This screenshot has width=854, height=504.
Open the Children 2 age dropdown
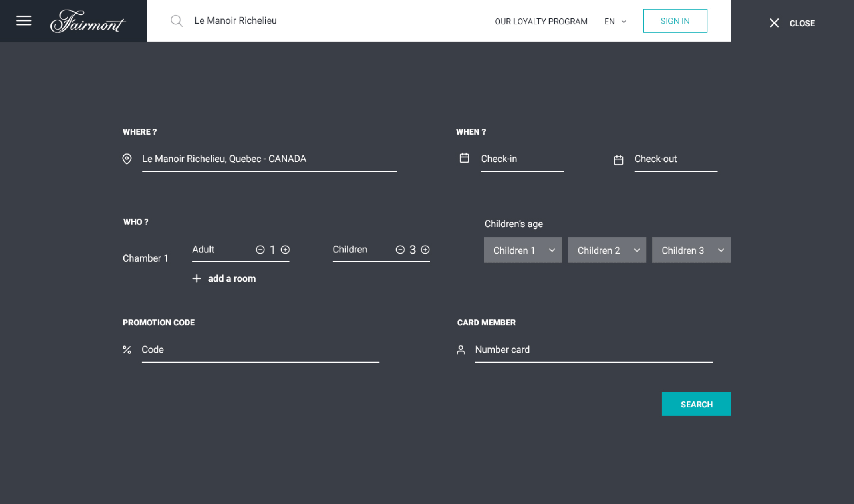[607, 250]
